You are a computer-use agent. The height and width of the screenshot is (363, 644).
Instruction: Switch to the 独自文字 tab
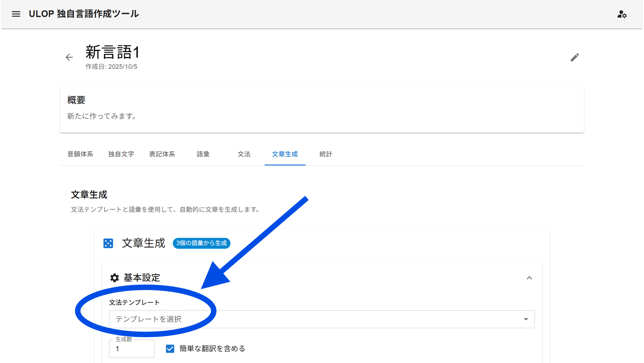121,154
